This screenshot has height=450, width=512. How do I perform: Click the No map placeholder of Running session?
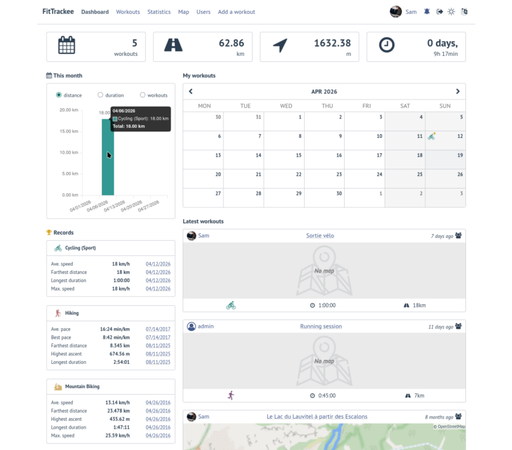(324, 361)
